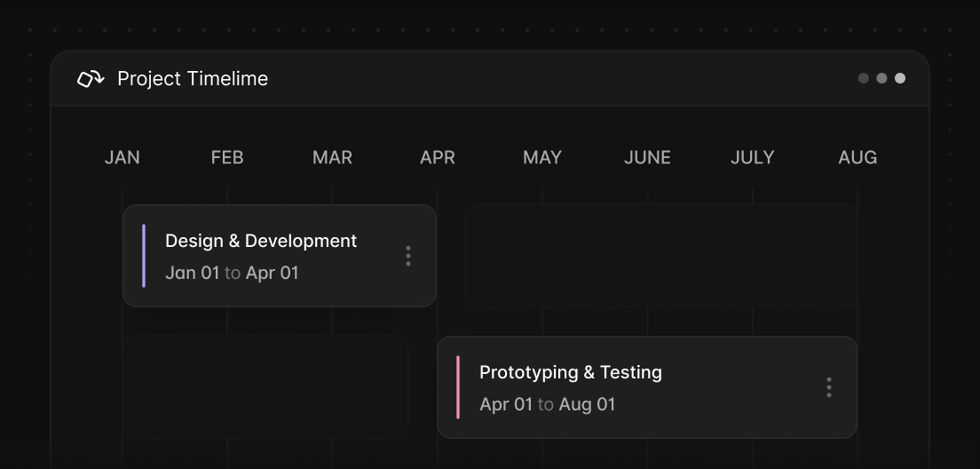Viewport: 980px width, 469px height.
Task: Select the middle header dot
Action: pyautogui.click(x=881, y=78)
